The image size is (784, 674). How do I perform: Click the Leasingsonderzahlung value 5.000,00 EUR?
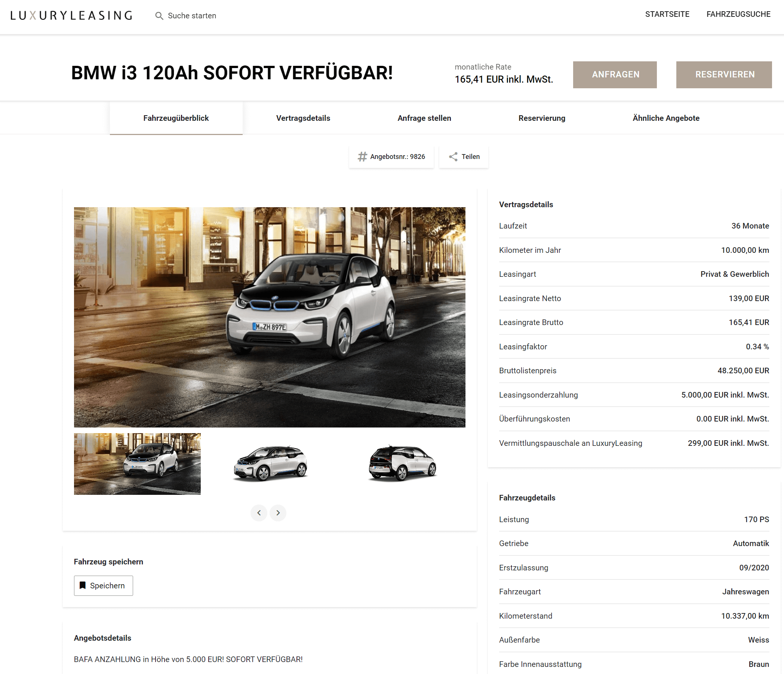725,395
